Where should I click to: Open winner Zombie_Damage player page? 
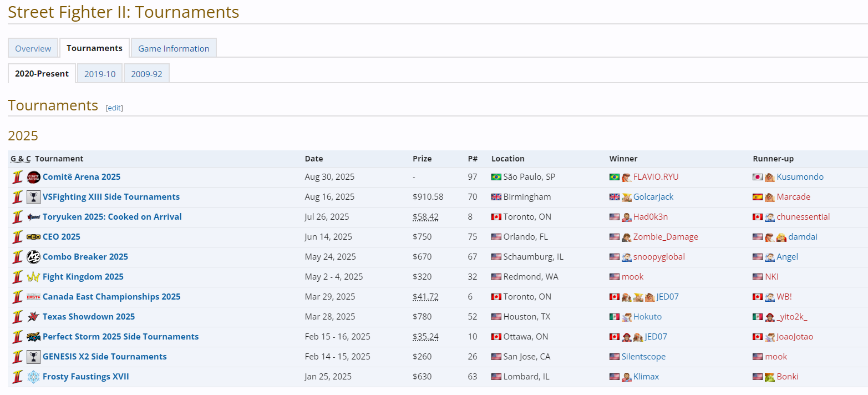(666, 237)
